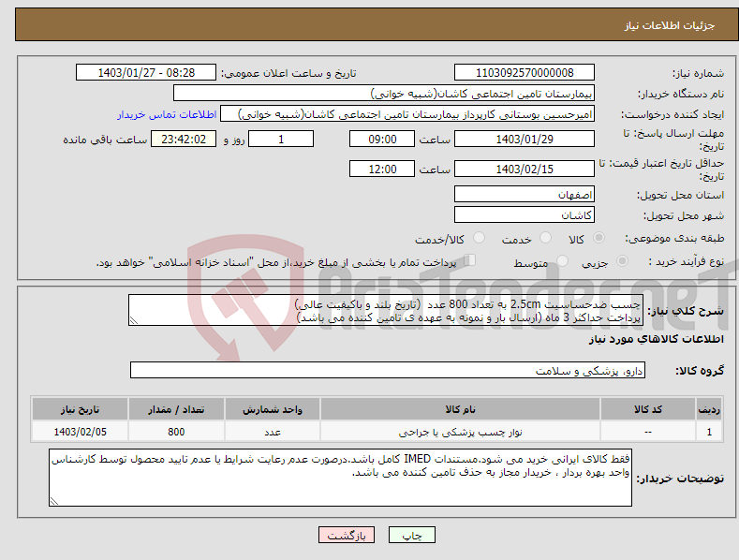
Task: Click the price validity date 1403/02/15
Action: tap(525, 169)
